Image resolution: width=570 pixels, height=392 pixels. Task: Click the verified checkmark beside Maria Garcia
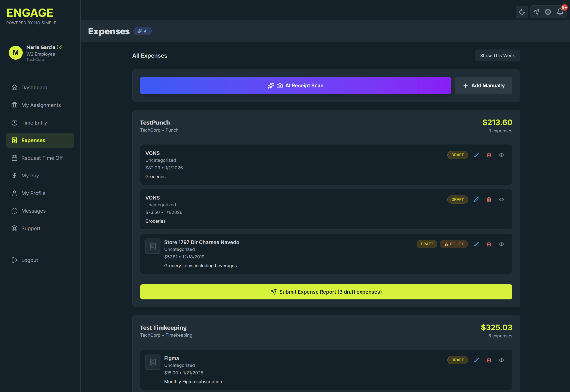[x=59, y=47]
